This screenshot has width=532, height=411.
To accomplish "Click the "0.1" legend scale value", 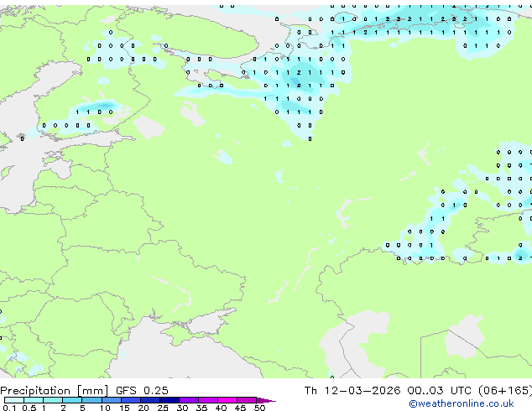I will tap(9, 408).
